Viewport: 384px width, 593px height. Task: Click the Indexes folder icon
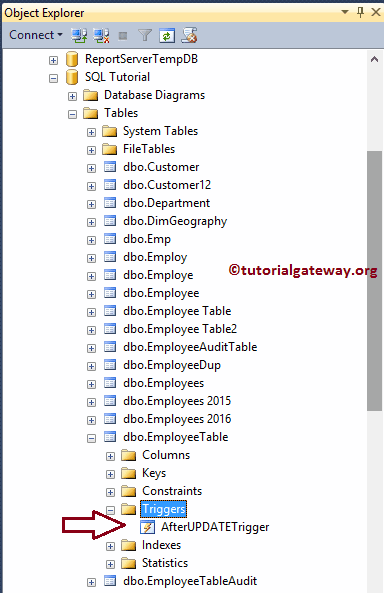tap(129, 545)
